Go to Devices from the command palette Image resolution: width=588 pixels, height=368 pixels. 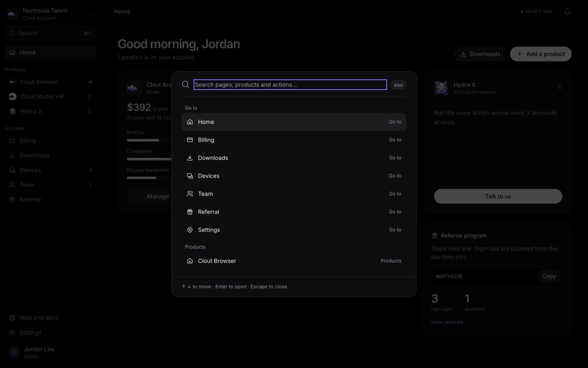[294, 176]
